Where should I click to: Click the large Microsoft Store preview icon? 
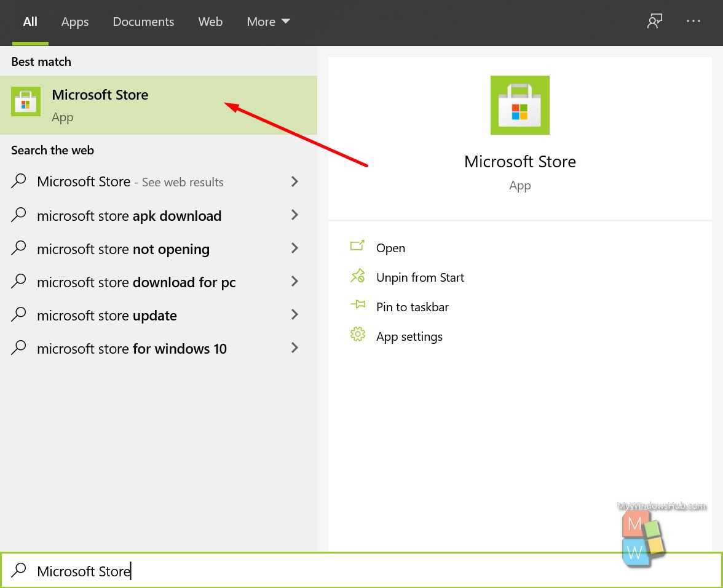coord(520,105)
